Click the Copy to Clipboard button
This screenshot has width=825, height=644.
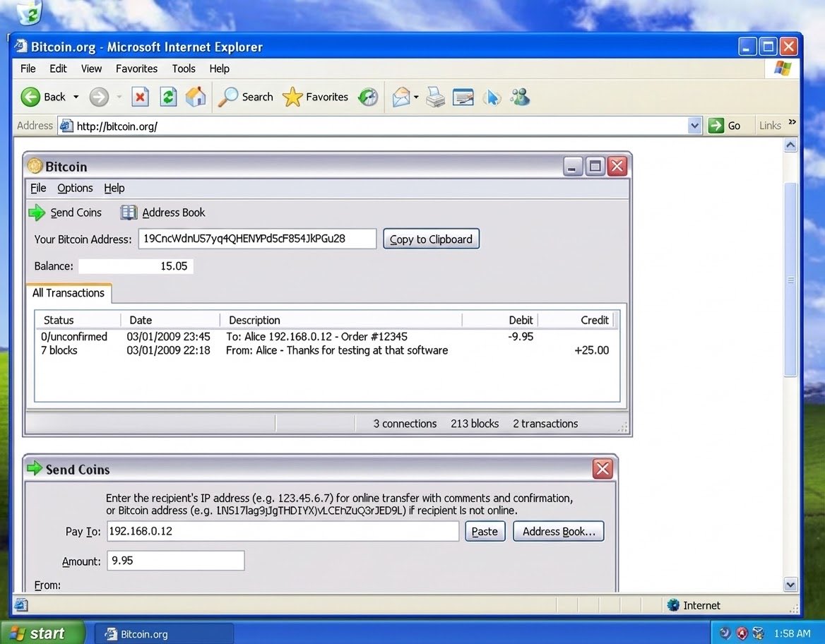[x=431, y=239]
